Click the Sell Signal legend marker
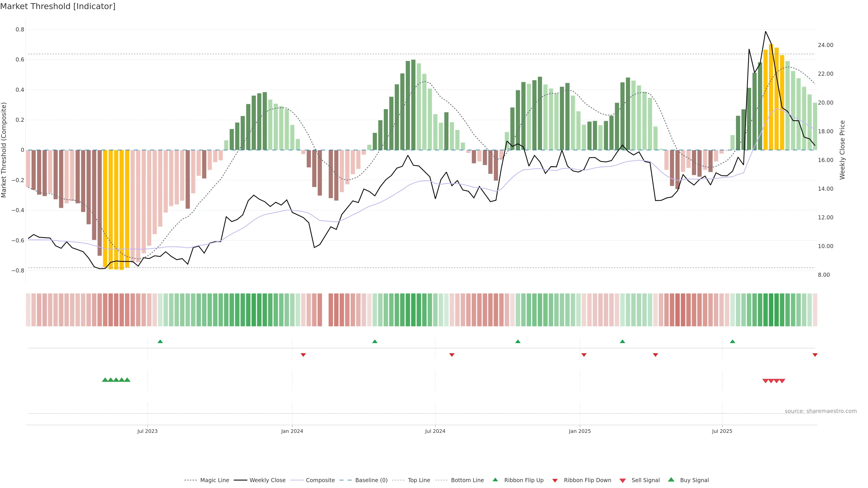 pos(622,481)
